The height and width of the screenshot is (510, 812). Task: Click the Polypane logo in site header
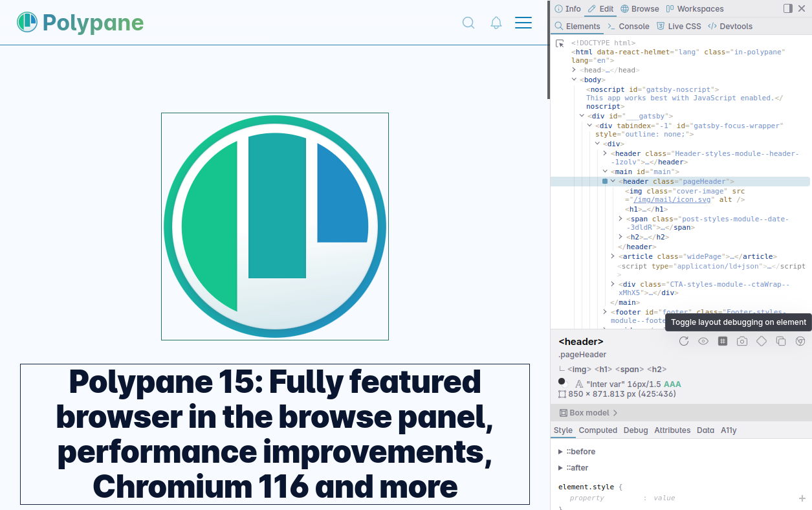80,23
